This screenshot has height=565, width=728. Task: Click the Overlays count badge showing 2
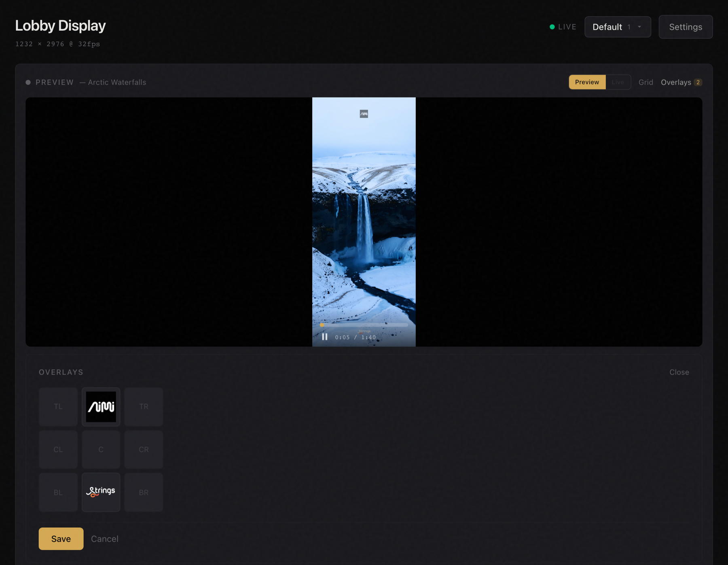tap(698, 82)
